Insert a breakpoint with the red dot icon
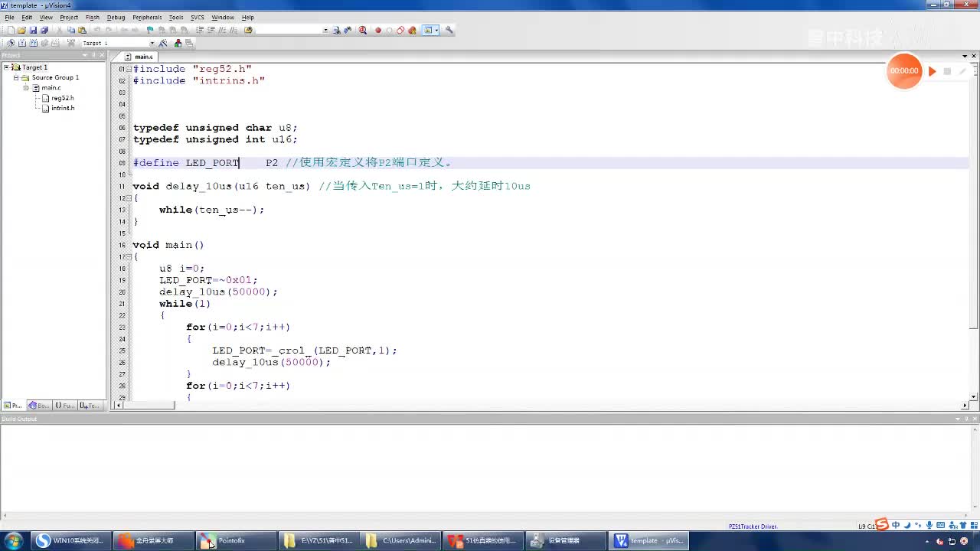980x551 pixels. (377, 31)
